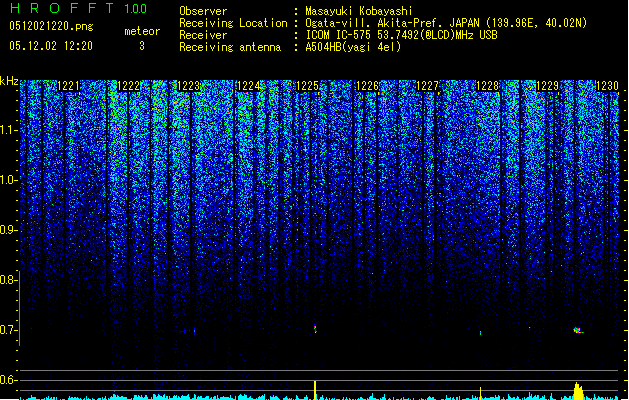Viewport: 629px width, 400px height.
Task: Click the 1.0 frequency axis label
Action: pos(8,180)
